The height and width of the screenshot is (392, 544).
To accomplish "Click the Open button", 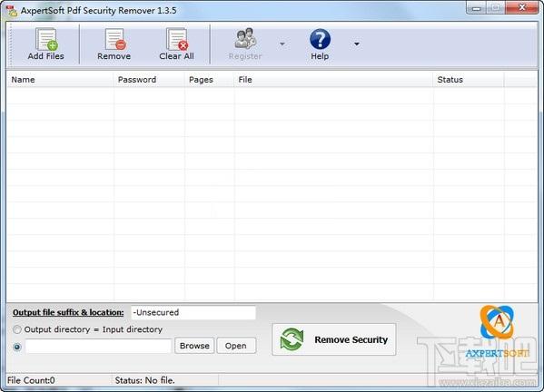I will [236, 346].
